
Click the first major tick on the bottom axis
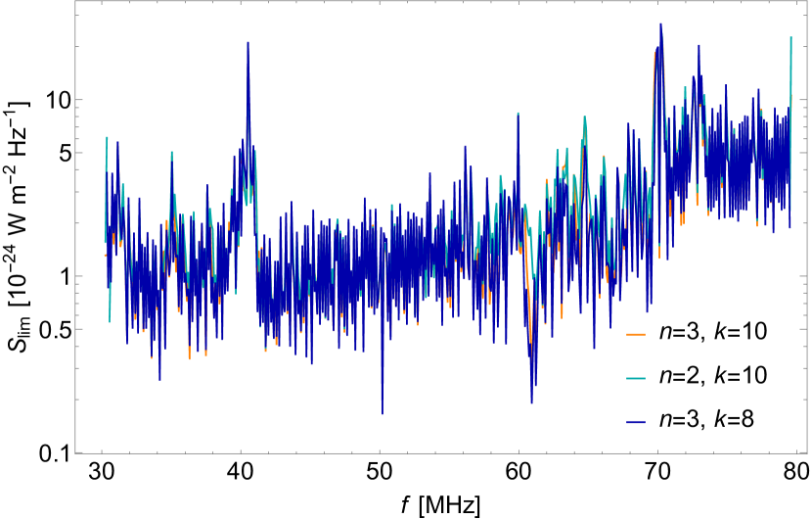102,451
